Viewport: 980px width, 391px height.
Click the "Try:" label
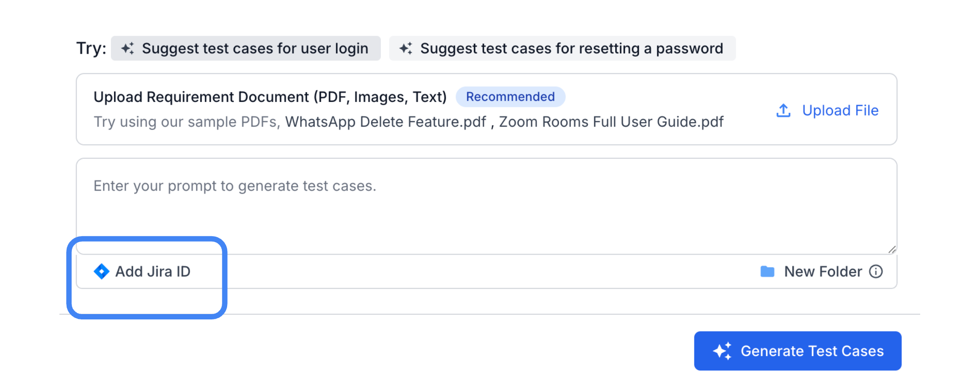[91, 48]
